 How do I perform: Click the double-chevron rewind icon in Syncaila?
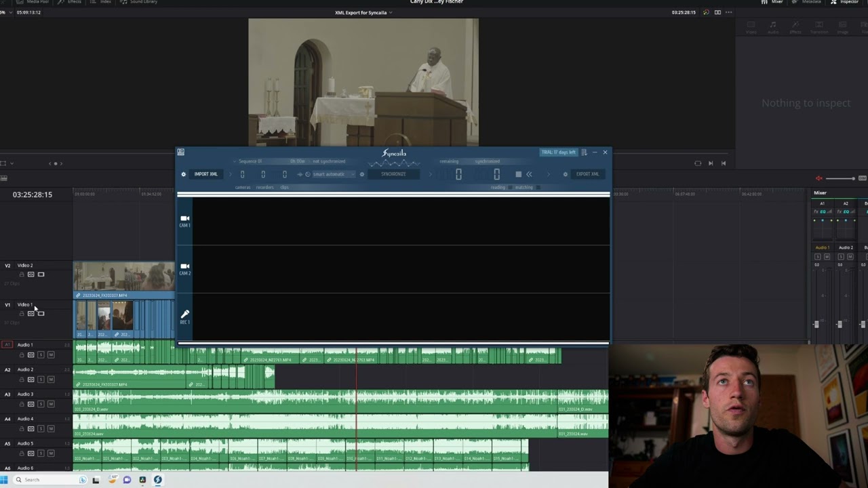530,174
